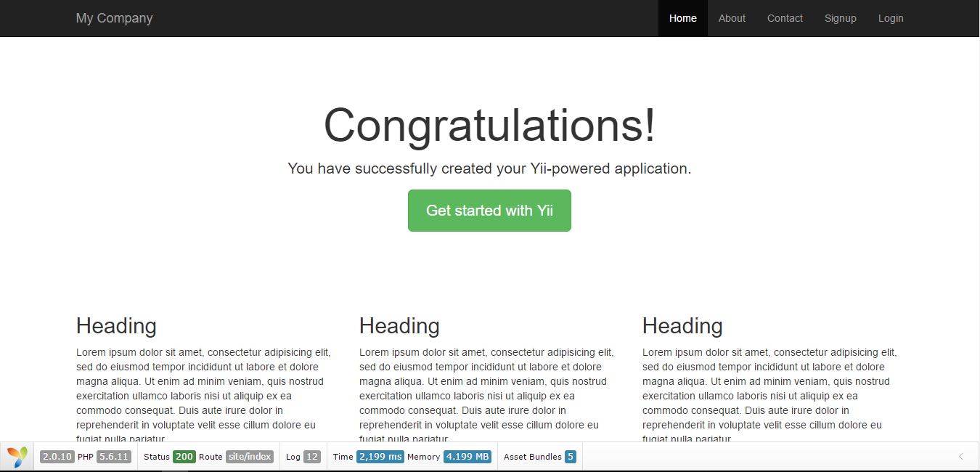Open the Status 200 debug panel
Viewport: 980px width, 472px height.
[x=184, y=457]
